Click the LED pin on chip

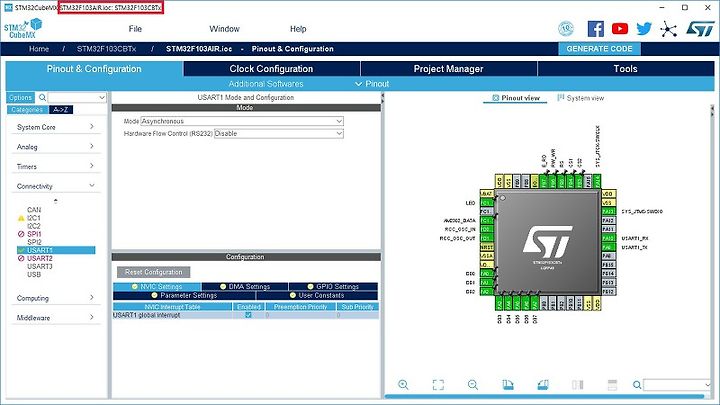(486, 202)
